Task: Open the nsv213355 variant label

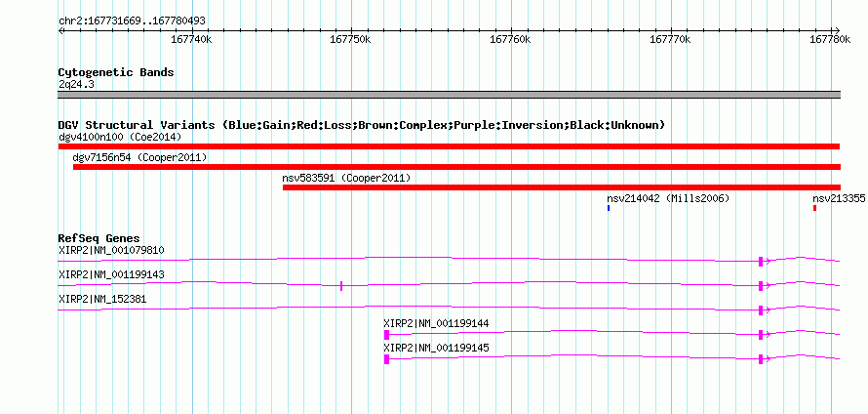Action: 839,198
